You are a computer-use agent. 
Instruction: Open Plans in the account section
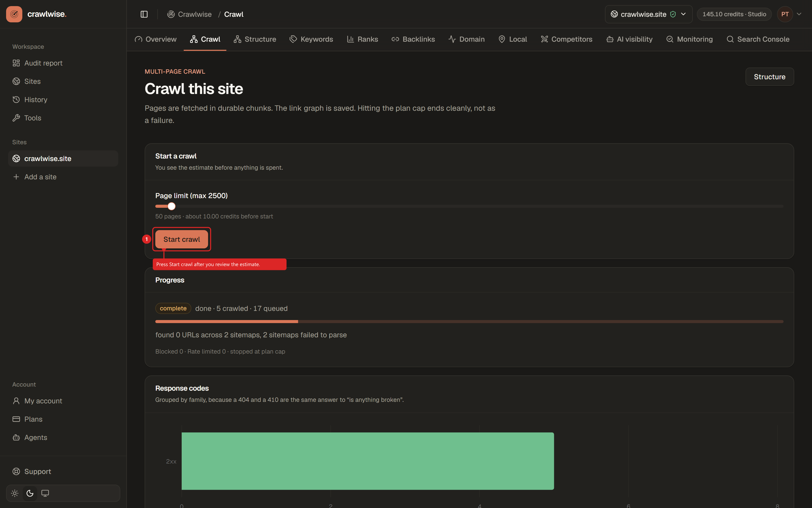(63, 419)
